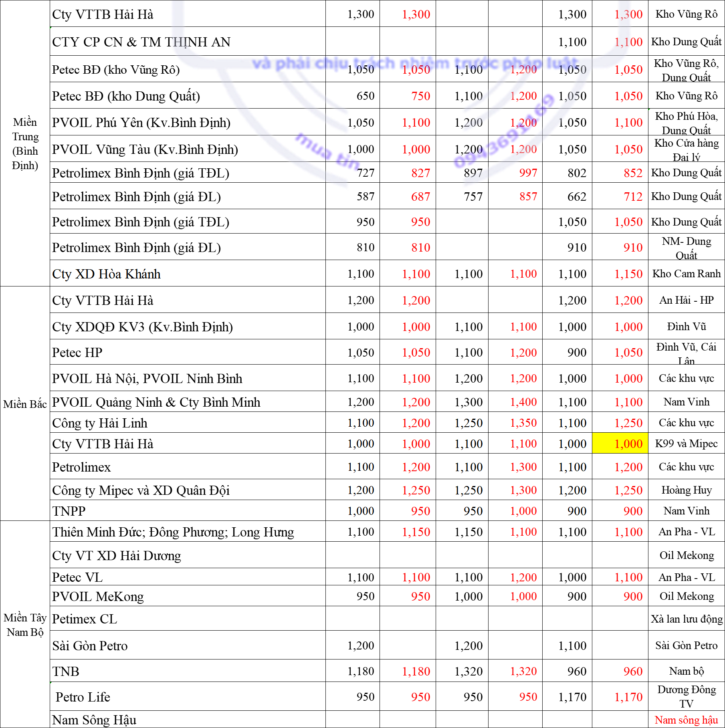Select 'Miền Tây Nam Bộ' region cell
Image resolution: width=725 pixels, height=728 pixels.
[x=25, y=624]
